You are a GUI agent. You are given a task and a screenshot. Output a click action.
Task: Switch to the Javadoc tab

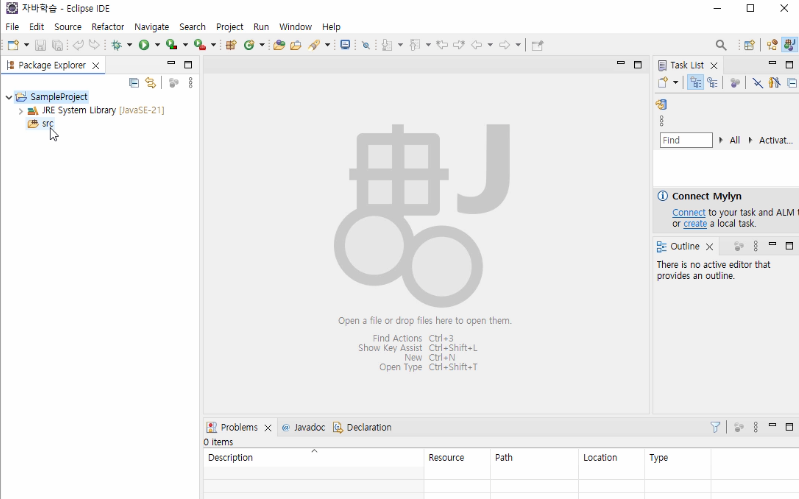coord(303,427)
